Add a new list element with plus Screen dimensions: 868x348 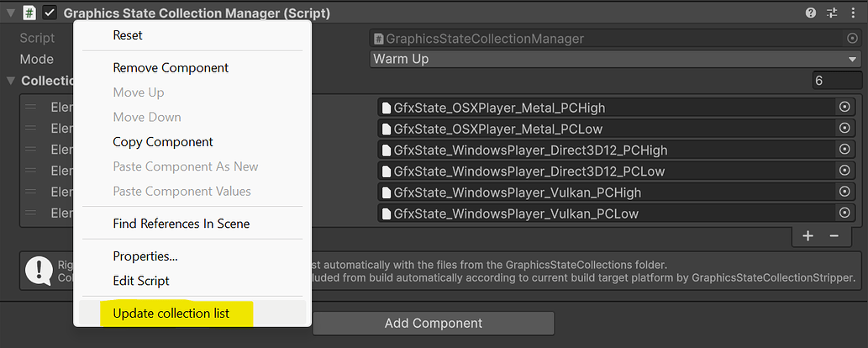pyautogui.click(x=808, y=236)
